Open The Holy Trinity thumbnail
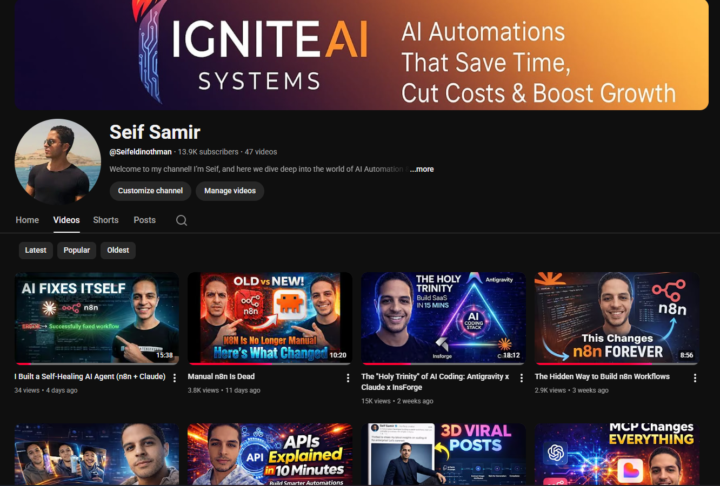Image resolution: width=720 pixels, height=486 pixels. [x=443, y=318]
